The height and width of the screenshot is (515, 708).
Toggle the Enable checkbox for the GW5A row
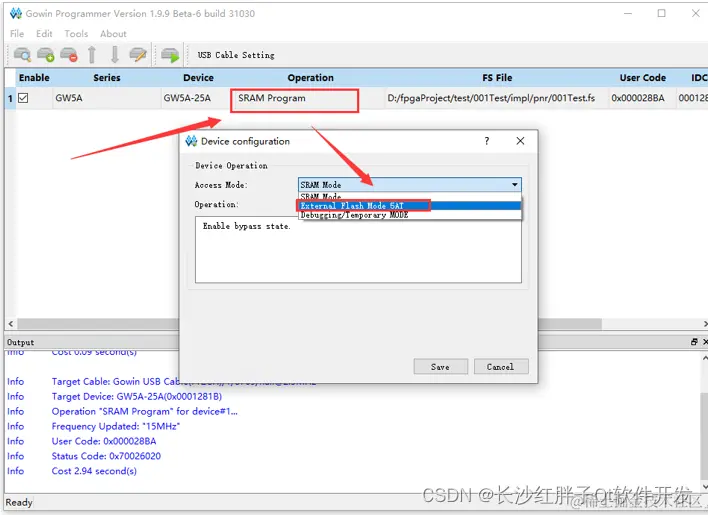23,98
